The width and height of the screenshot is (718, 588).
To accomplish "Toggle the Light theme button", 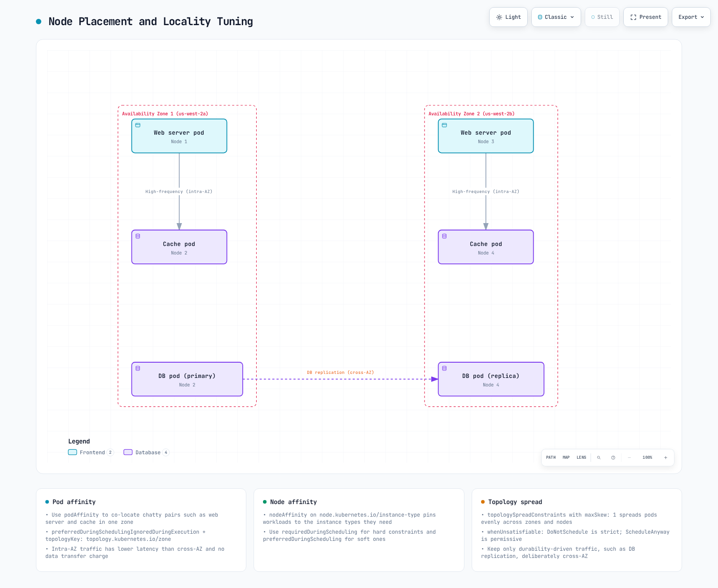I will click(x=508, y=17).
